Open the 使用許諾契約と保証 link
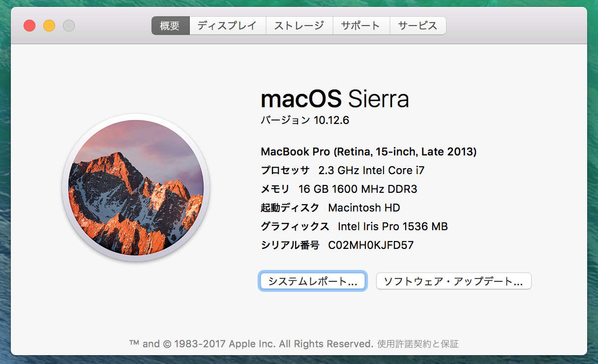This screenshot has height=364, width=598. [418, 343]
